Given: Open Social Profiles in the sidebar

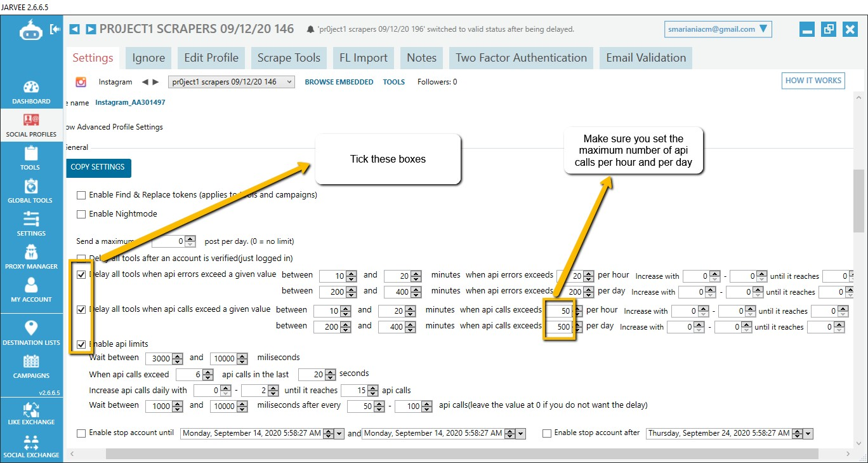Looking at the screenshot, I should click(31, 124).
